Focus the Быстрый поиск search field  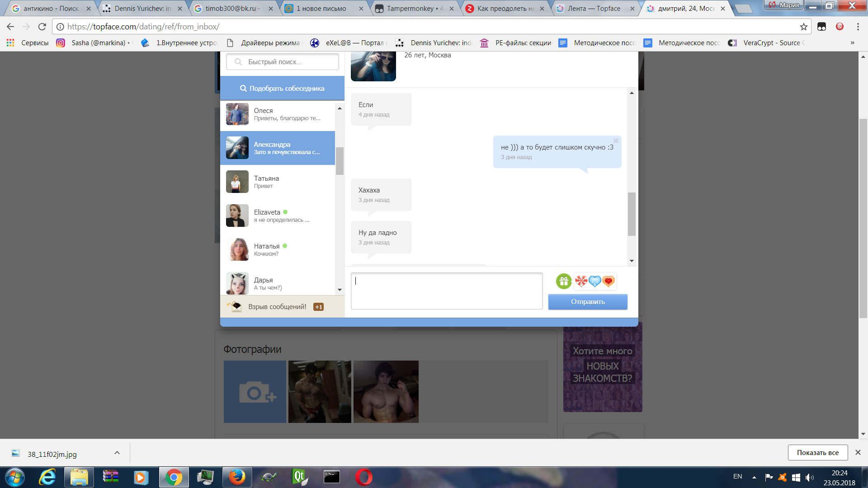tap(283, 62)
